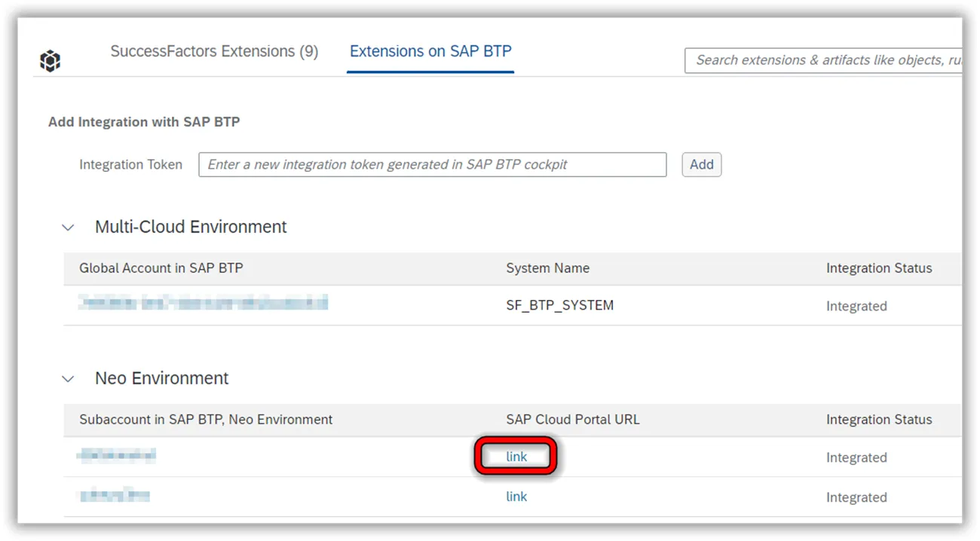Viewport: 980px width, 541px height.
Task: Click the Add button next to Integration Token
Action: [x=701, y=164]
